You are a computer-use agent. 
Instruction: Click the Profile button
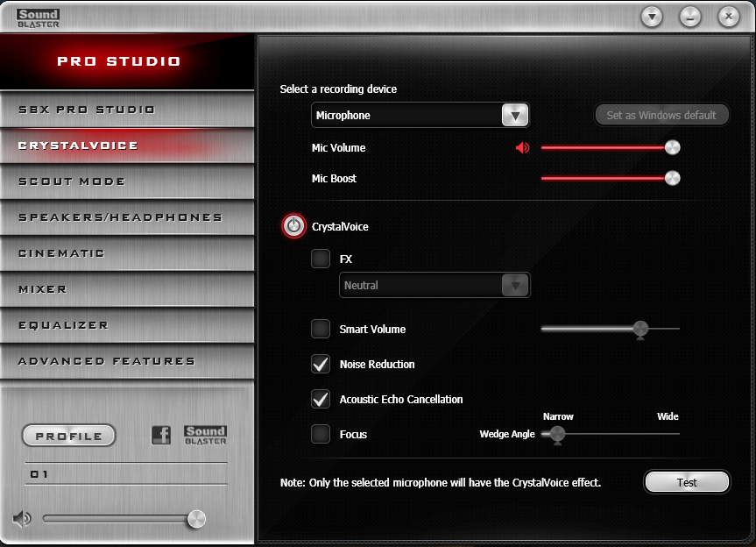pos(69,436)
